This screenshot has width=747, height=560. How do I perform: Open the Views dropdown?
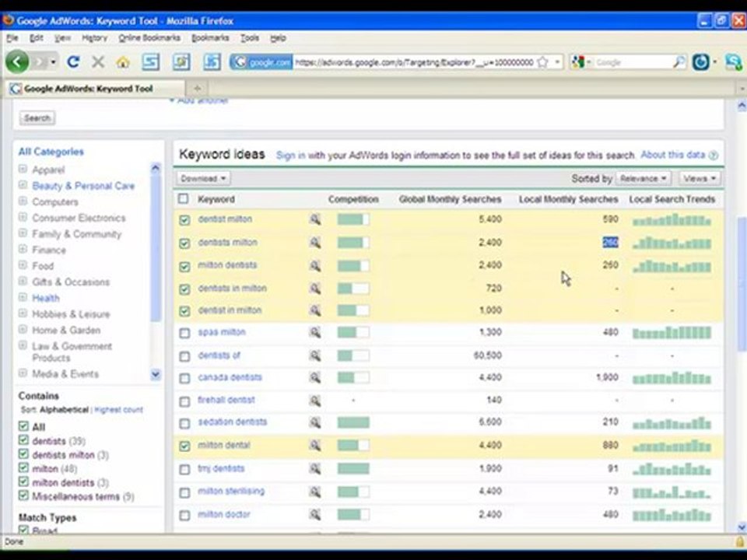click(700, 179)
